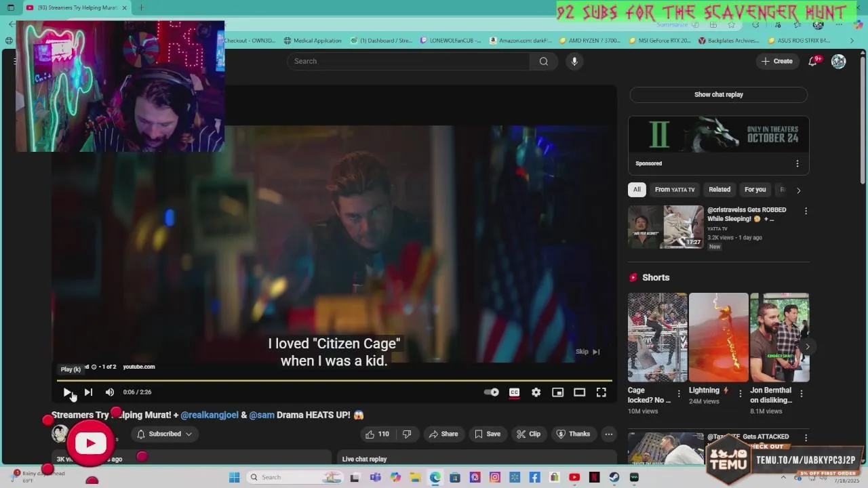Open the Backplates Archives bookmark
868x488 pixels.
click(x=729, y=41)
